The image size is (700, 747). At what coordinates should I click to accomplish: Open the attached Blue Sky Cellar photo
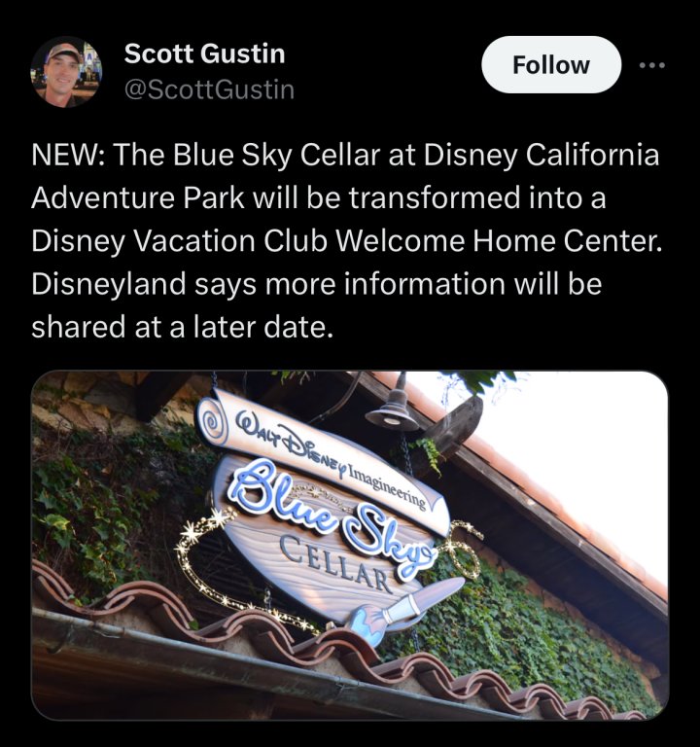(x=350, y=545)
